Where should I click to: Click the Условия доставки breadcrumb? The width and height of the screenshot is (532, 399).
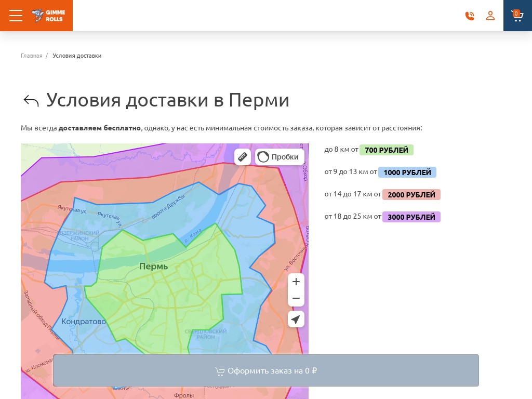[77, 56]
